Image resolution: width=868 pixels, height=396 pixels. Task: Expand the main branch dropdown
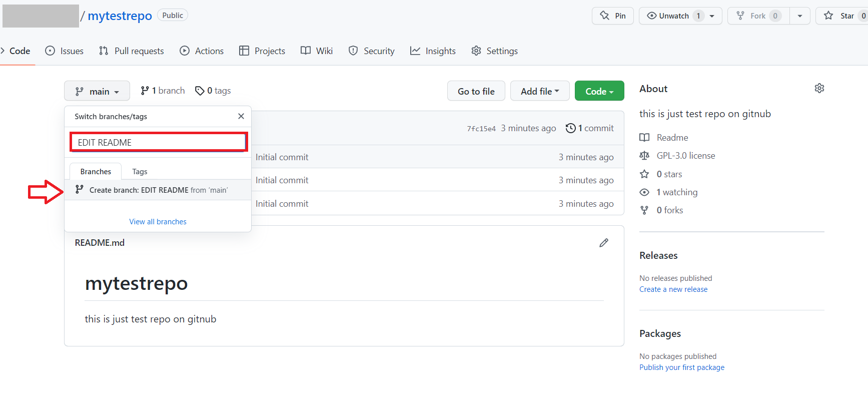(x=97, y=91)
